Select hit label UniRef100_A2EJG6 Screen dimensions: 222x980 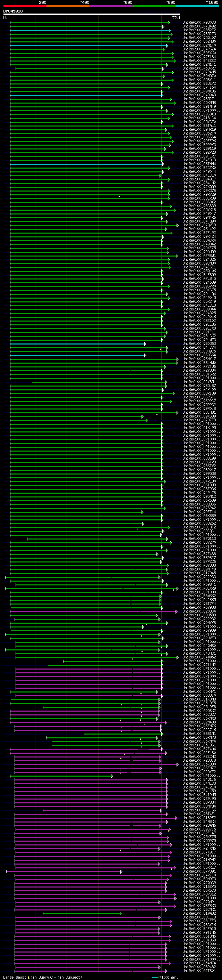pos(199,810)
